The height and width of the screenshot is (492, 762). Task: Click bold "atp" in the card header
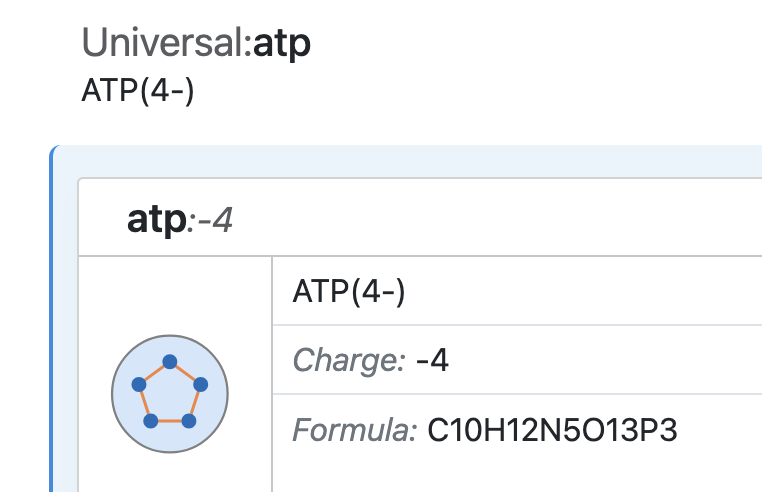click(157, 219)
